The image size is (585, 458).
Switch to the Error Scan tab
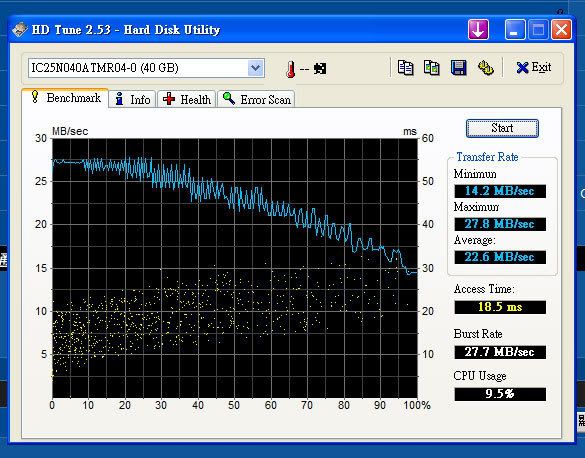[256, 99]
